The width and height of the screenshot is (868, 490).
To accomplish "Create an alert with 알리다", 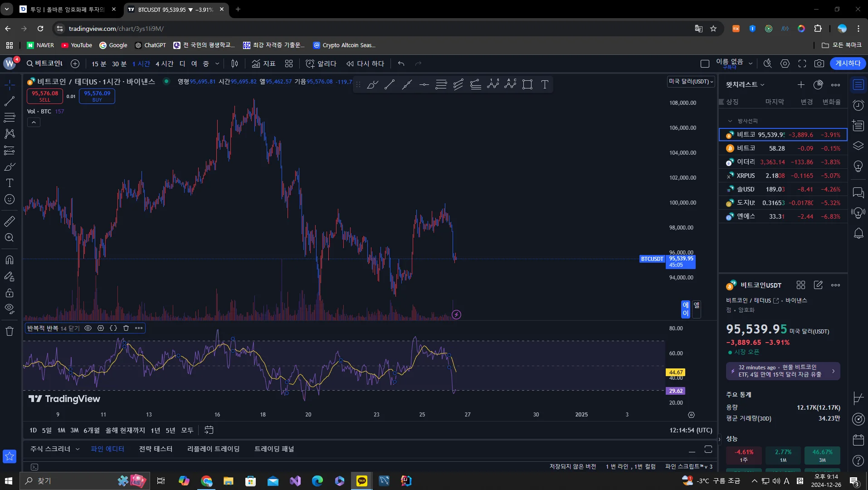I will 321,64.
